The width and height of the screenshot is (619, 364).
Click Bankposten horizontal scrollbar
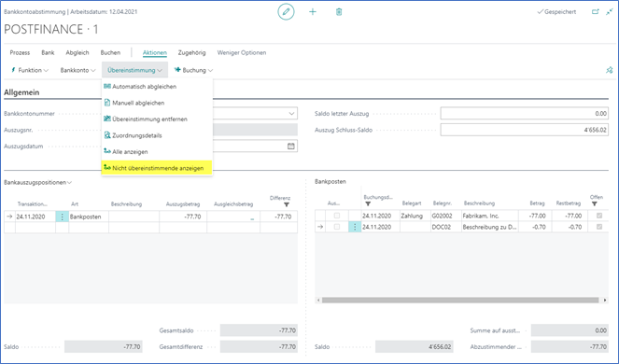460,301
